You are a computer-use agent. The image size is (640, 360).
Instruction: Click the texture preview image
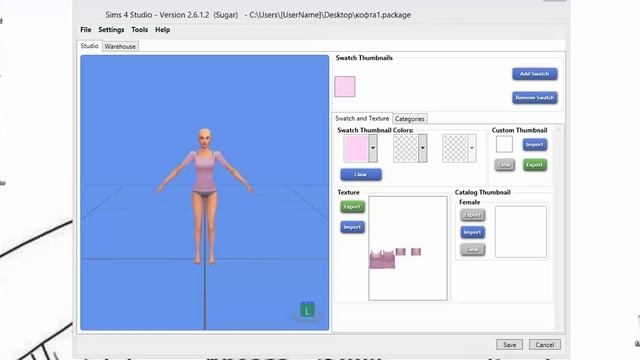(x=408, y=248)
